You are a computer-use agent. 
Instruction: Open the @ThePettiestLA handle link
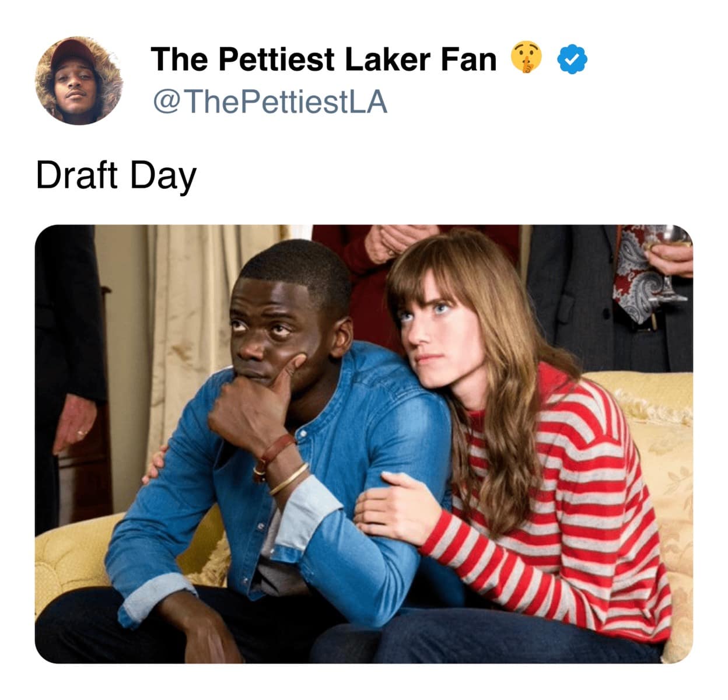coord(269,101)
